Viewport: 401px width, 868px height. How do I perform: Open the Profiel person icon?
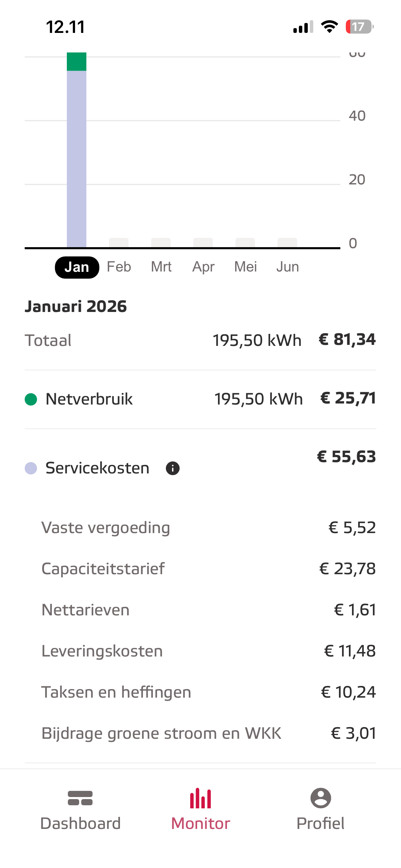(x=320, y=798)
